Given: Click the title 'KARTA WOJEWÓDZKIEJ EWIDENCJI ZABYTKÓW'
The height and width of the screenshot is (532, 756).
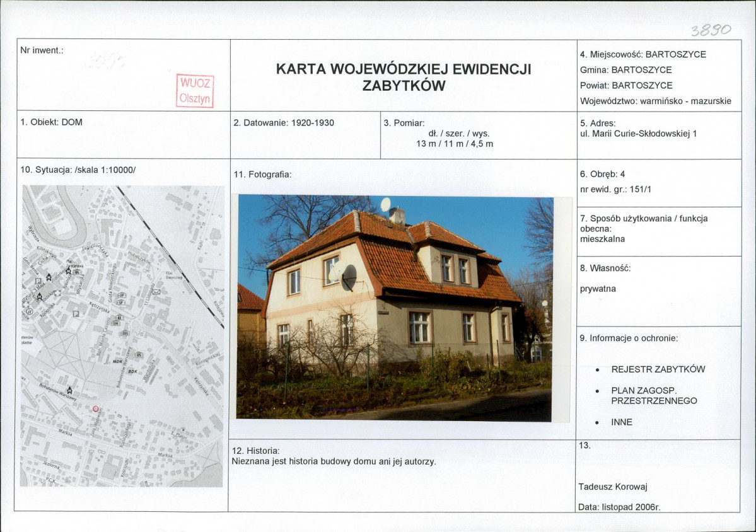Looking at the screenshot, I should 404,77.
